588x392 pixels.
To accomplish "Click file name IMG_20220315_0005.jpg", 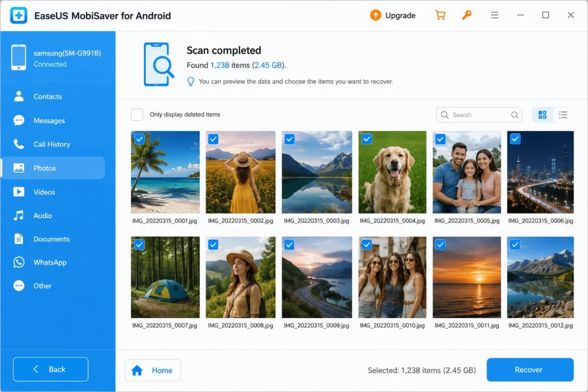I will [x=467, y=221].
